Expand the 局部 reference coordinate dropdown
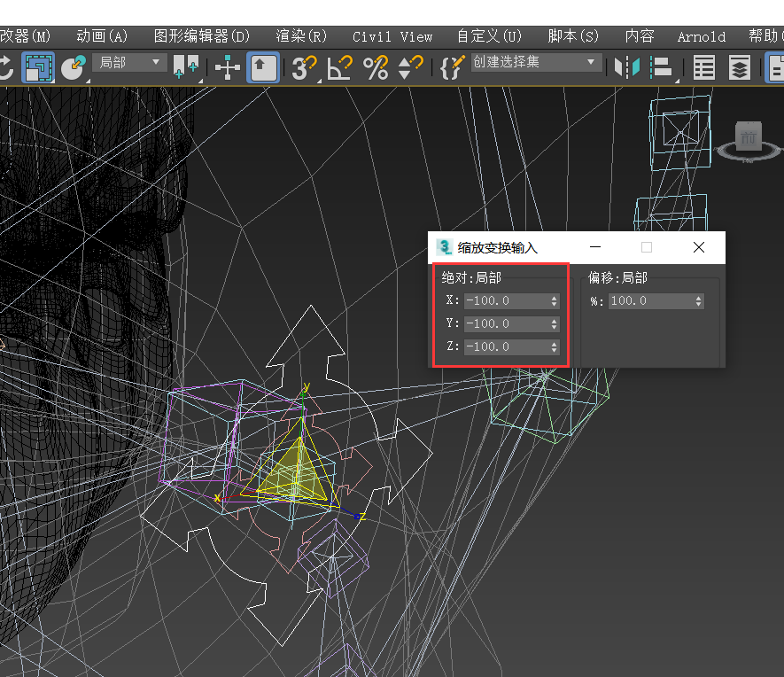 coord(130,62)
